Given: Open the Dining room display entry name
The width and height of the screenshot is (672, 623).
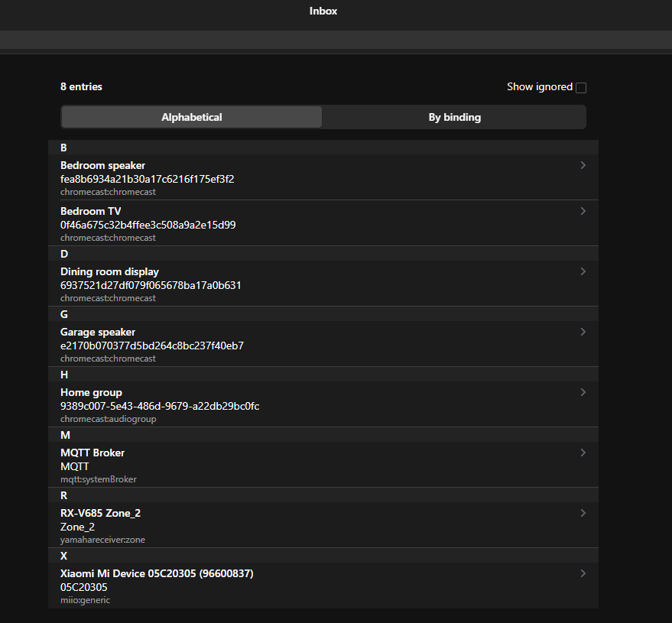Looking at the screenshot, I should (x=109, y=271).
